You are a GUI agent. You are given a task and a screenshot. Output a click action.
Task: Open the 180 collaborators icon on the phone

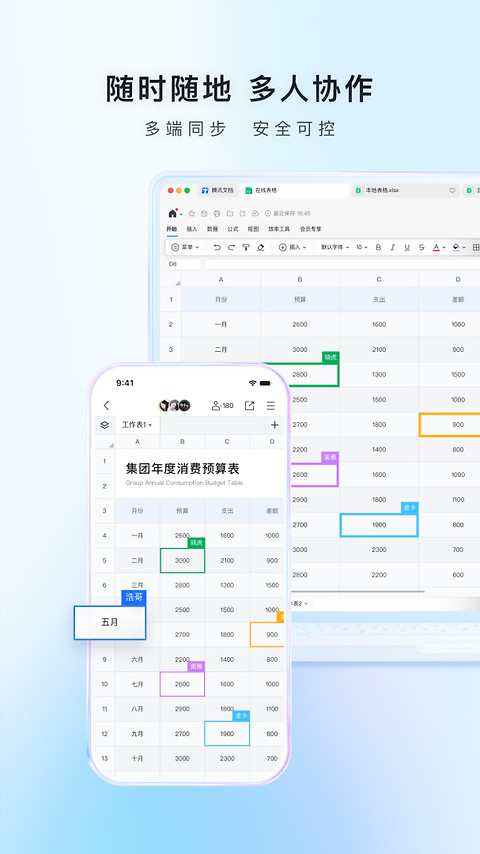pyautogui.click(x=222, y=405)
